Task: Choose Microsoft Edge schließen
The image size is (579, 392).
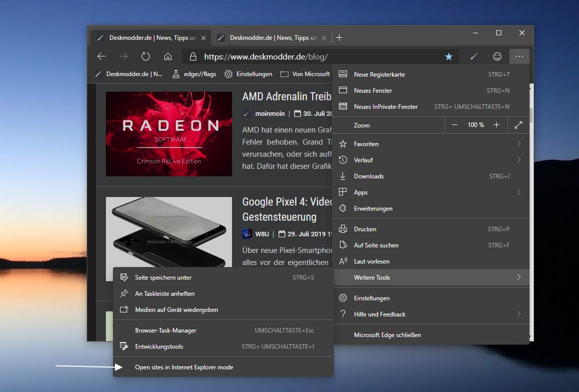Action: [x=431, y=335]
